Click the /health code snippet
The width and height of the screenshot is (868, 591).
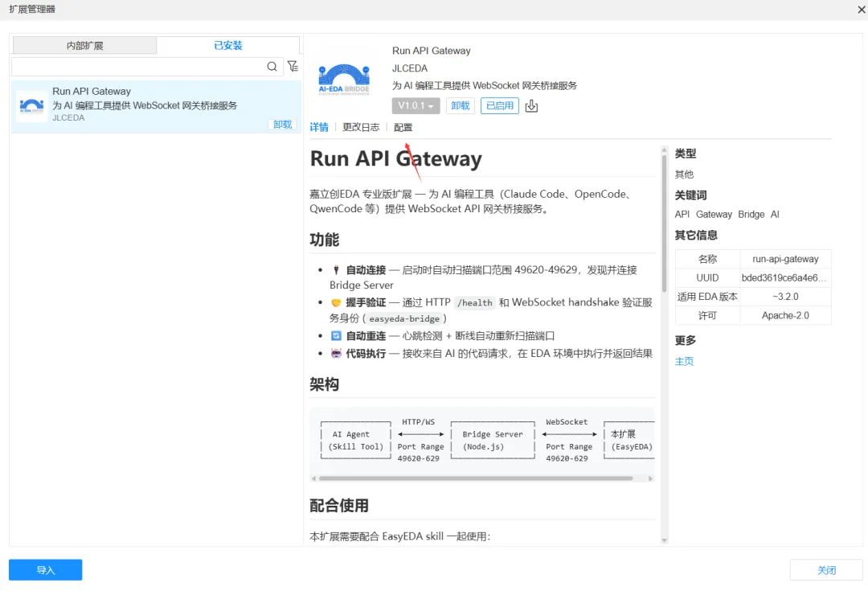pyautogui.click(x=474, y=302)
